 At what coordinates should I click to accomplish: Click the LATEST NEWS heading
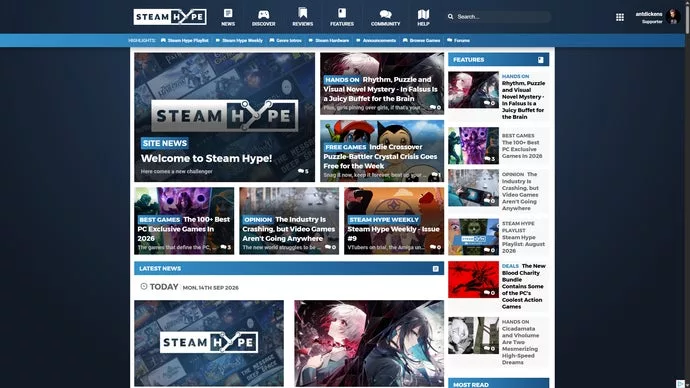160,268
